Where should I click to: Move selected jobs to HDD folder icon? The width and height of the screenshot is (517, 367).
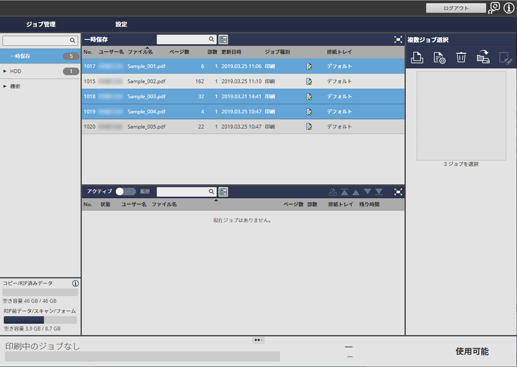483,57
